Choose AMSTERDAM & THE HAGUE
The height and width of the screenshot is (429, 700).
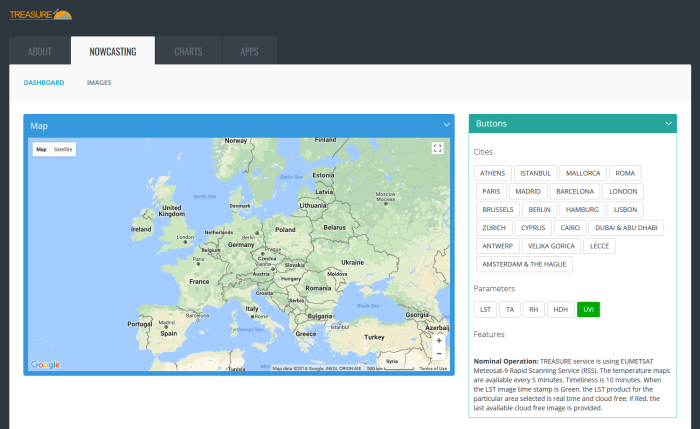click(524, 264)
